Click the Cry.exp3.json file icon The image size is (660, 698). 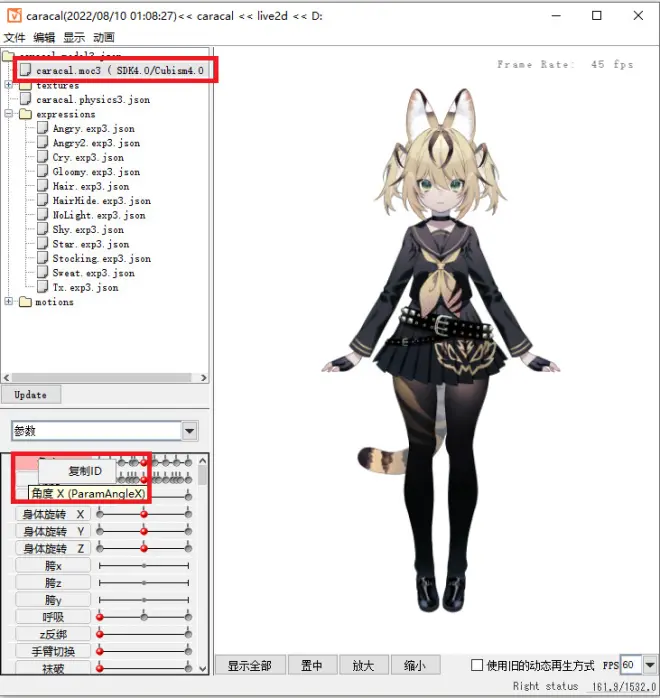(42, 157)
